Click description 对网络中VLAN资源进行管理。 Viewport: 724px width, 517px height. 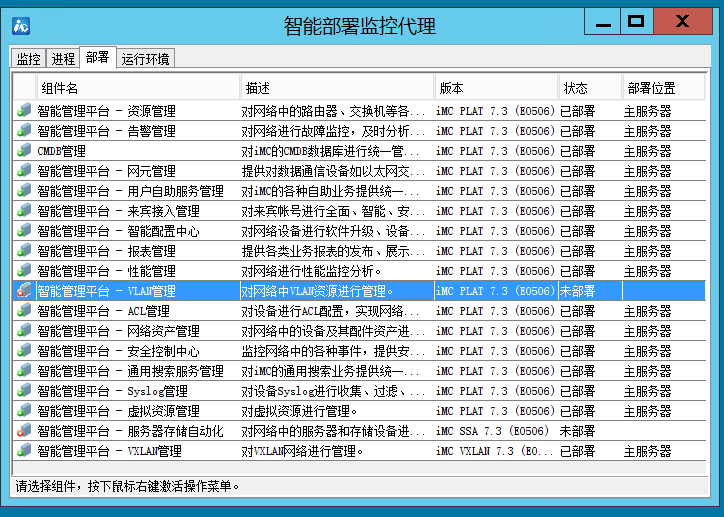click(318, 291)
